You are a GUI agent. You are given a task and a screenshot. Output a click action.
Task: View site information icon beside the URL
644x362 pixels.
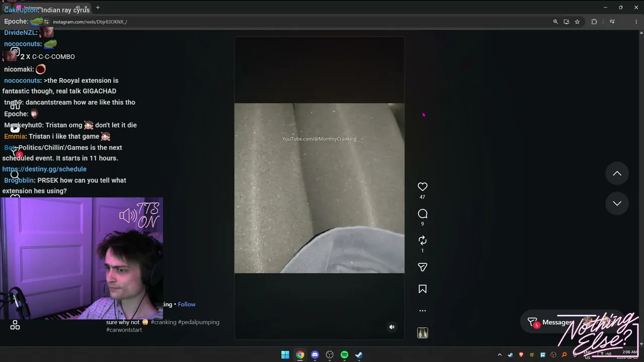click(46, 22)
